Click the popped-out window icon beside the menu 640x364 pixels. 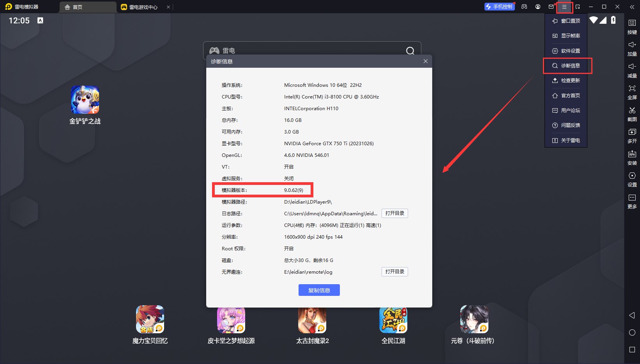point(578,7)
